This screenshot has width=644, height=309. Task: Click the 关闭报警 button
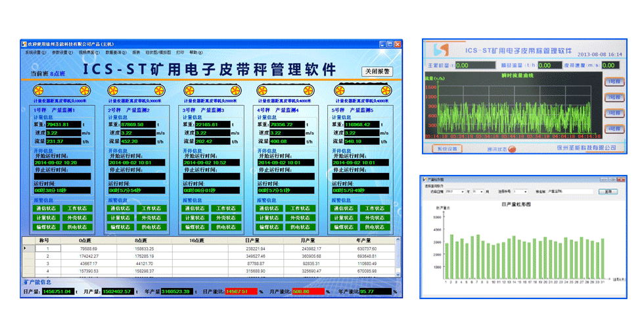(x=377, y=71)
